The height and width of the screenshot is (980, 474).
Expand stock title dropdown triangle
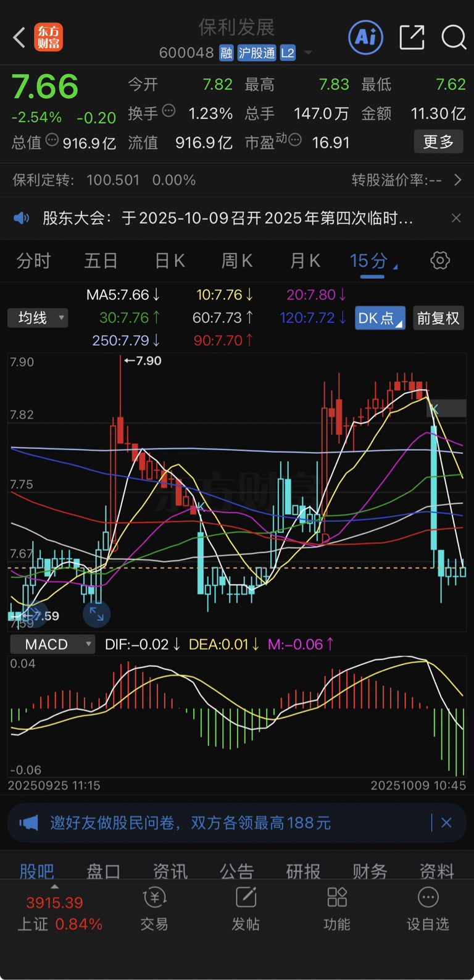(308, 53)
